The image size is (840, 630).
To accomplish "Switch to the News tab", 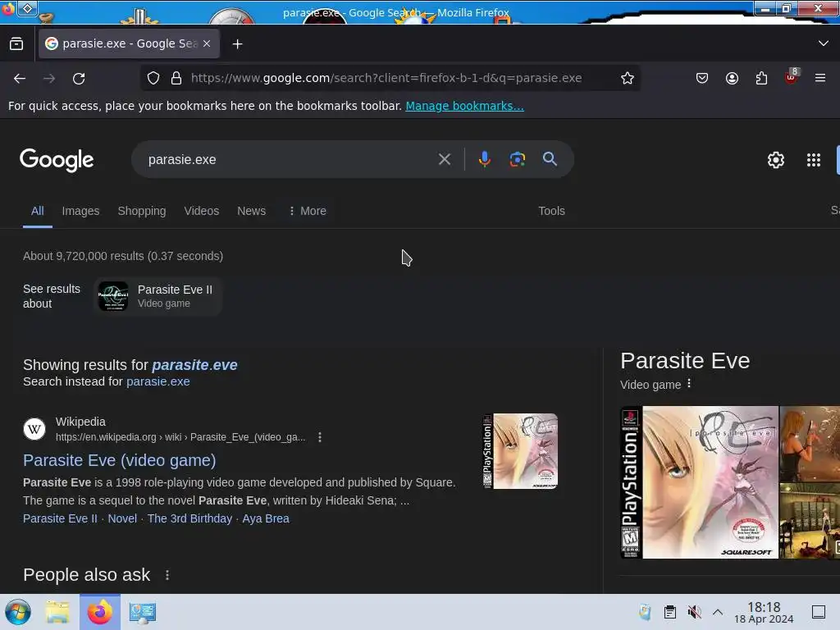I will click(x=251, y=211).
